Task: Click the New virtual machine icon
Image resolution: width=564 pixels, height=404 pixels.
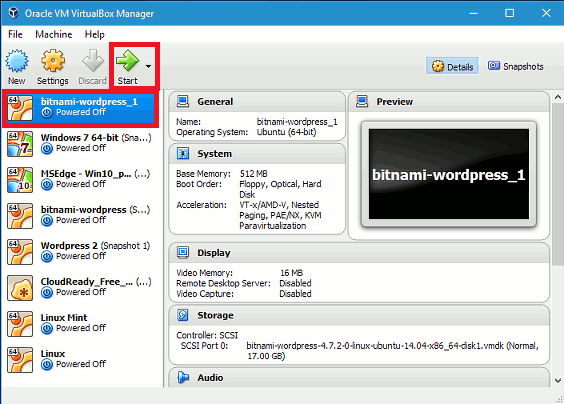Action: pyautogui.click(x=17, y=61)
